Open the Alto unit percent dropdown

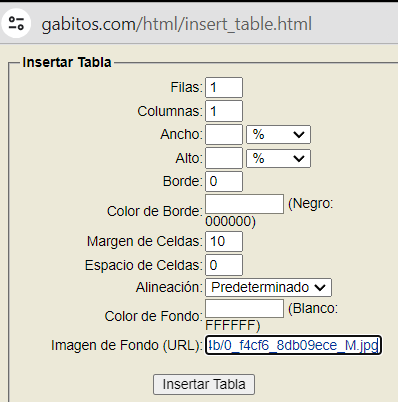(x=278, y=158)
